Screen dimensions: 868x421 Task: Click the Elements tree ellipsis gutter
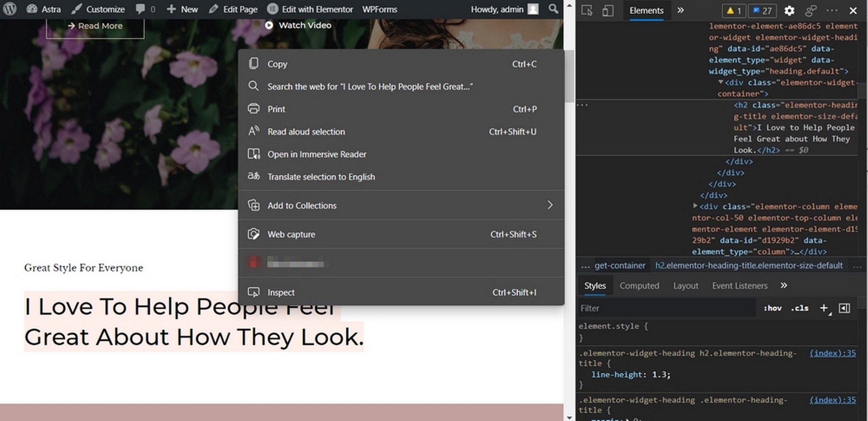click(582, 105)
